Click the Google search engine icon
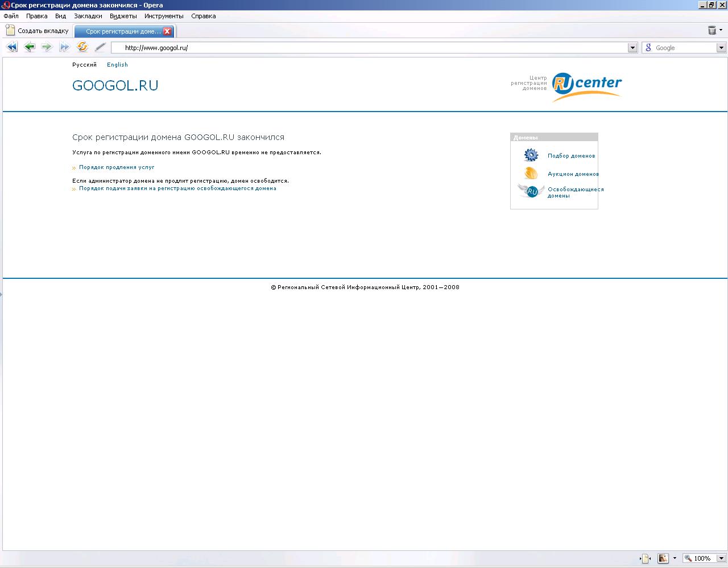The image size is (728, 568). [x=648, y=48]
